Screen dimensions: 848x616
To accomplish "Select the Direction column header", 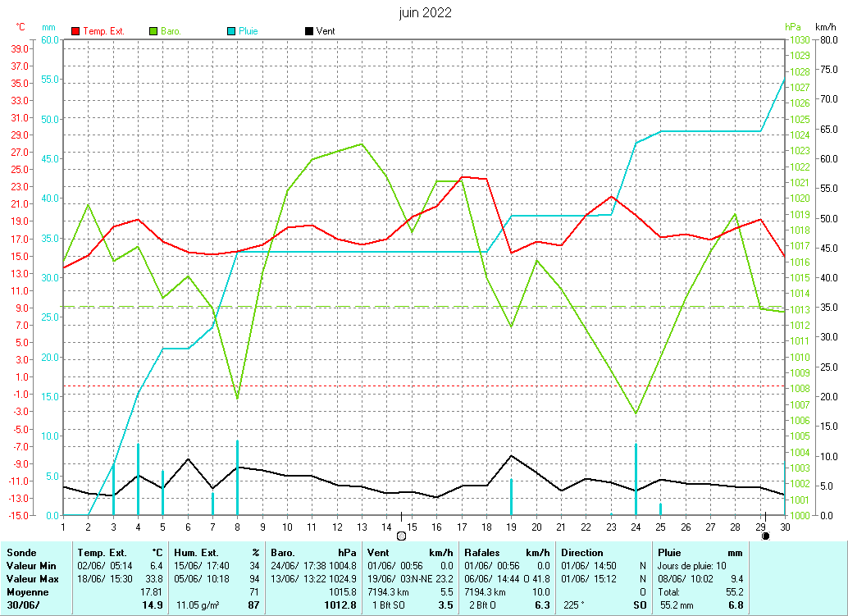I will [582, 553].
